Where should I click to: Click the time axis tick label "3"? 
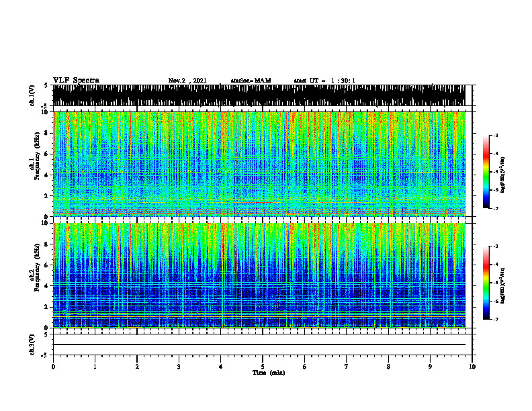(x=179, y=367)
